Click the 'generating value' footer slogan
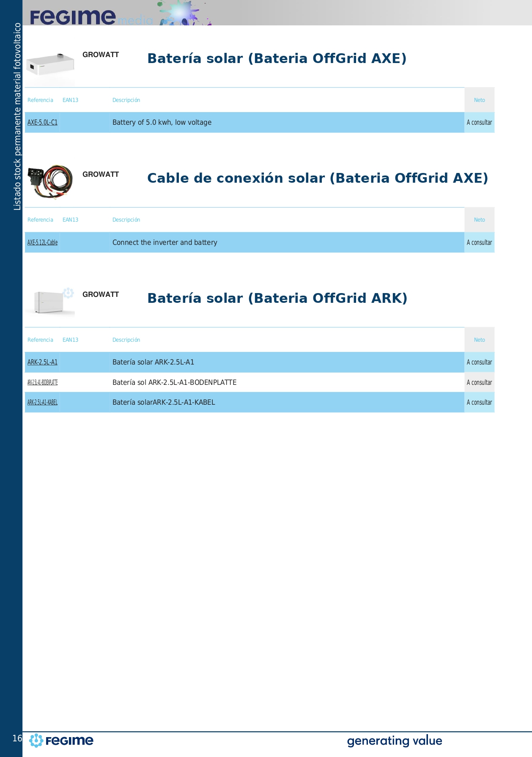The image size is (532, 757). 394,741
